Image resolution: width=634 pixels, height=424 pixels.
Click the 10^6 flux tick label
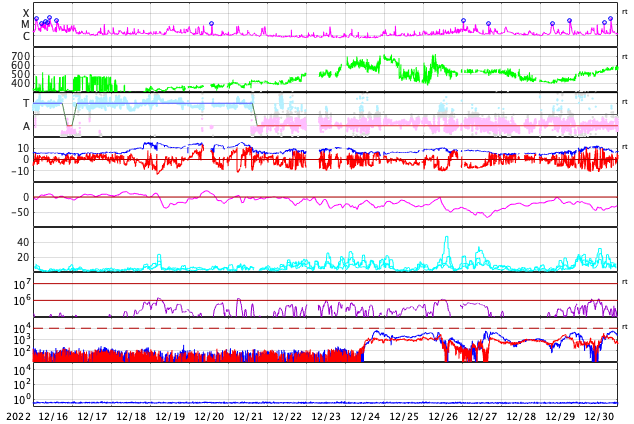click(x=22, y=301)
